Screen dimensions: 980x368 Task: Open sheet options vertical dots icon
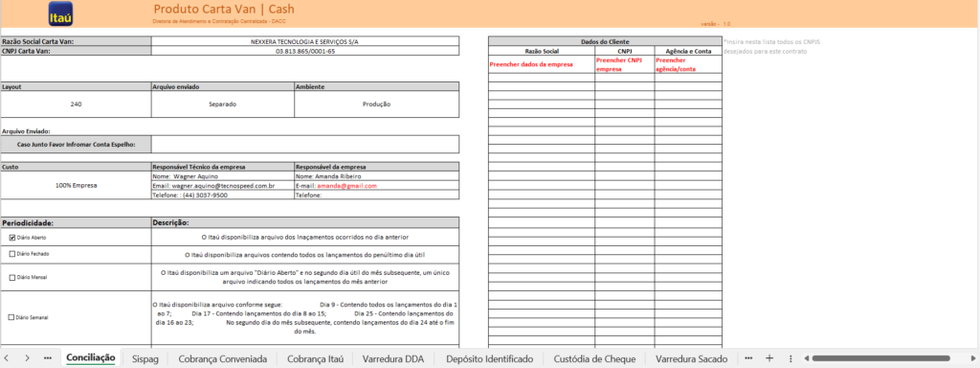791,358
